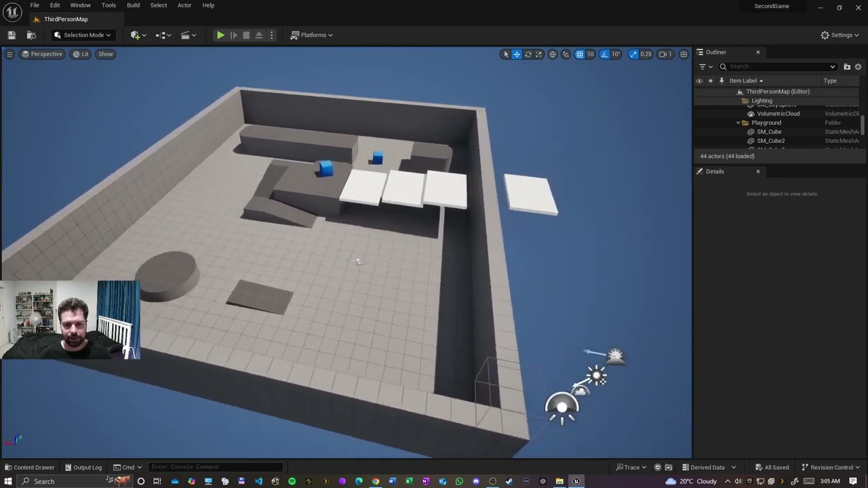Viewport: 868px width, 488px height.
Task: Select SM_Cube in Outliner
Action: click(769, 132)
